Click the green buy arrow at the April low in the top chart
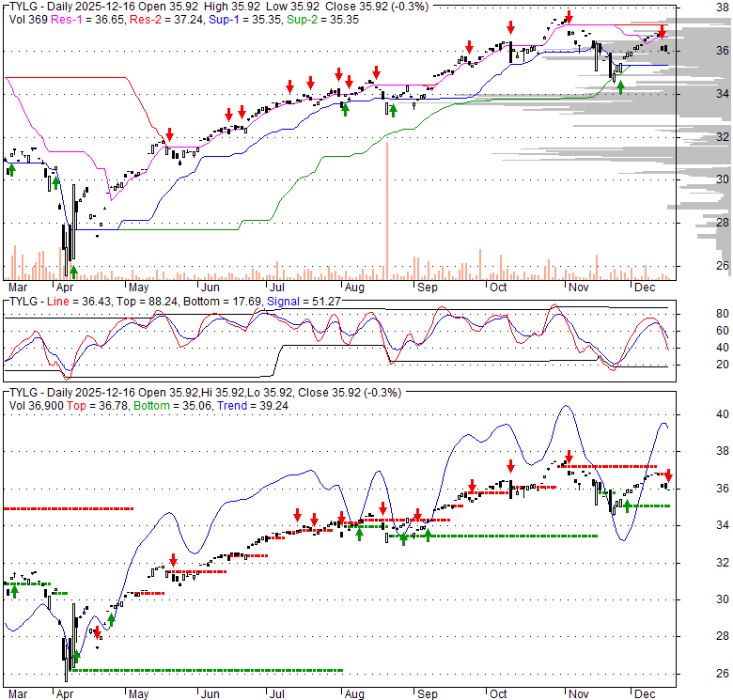 pos(73,272)
